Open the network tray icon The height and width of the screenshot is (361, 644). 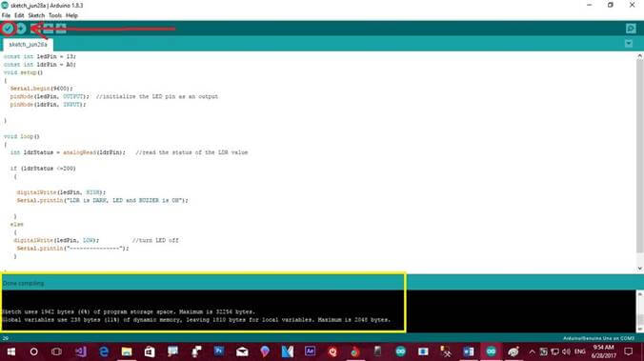coord(554,351)
